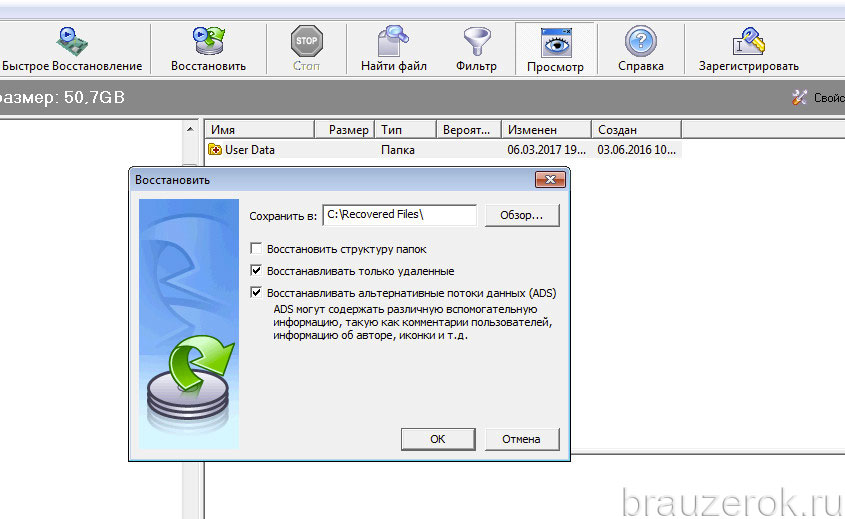Screen dimensions: 845x519
Task: Sort by the Тип column header
Action: (405, 130)
